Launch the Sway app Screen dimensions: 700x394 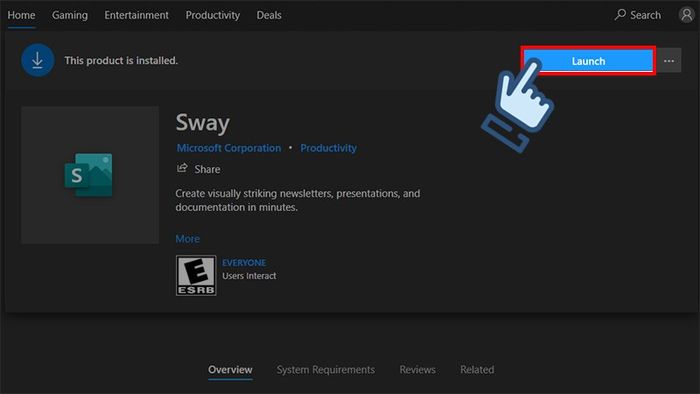pos(588,61)
